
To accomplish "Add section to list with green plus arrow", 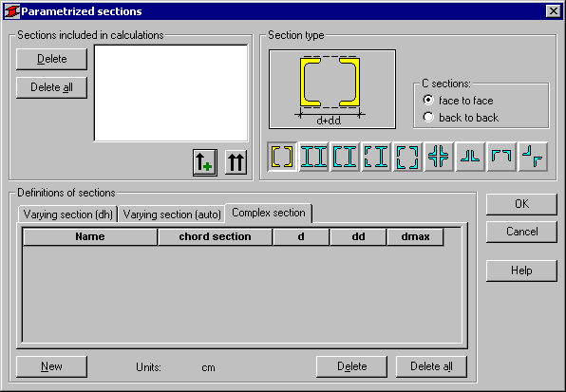I will (x=205, y=162).
